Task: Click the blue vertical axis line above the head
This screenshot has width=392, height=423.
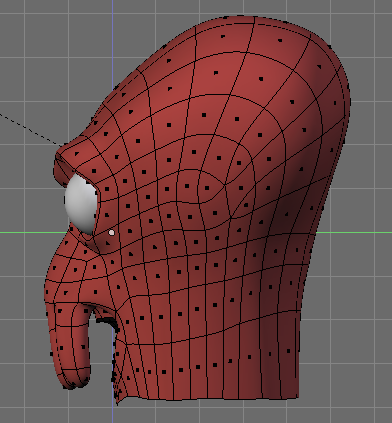Action: (x=113, y=40)
